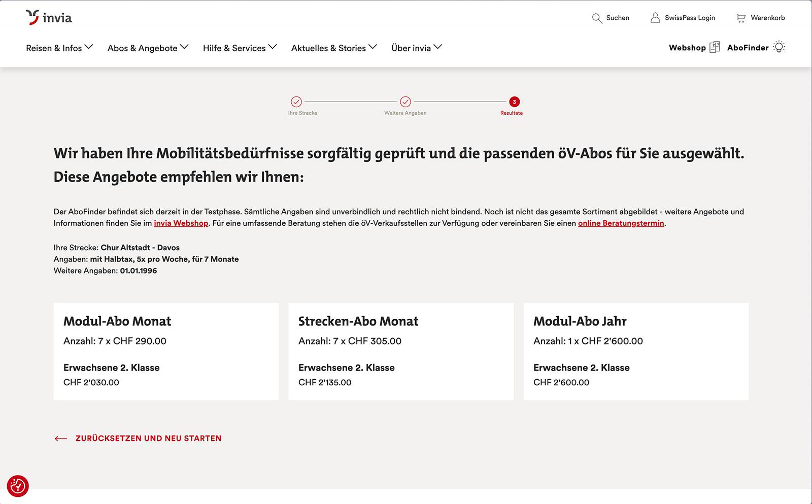
Task: Open the invia Webshop link
Action: pos(181,223)
